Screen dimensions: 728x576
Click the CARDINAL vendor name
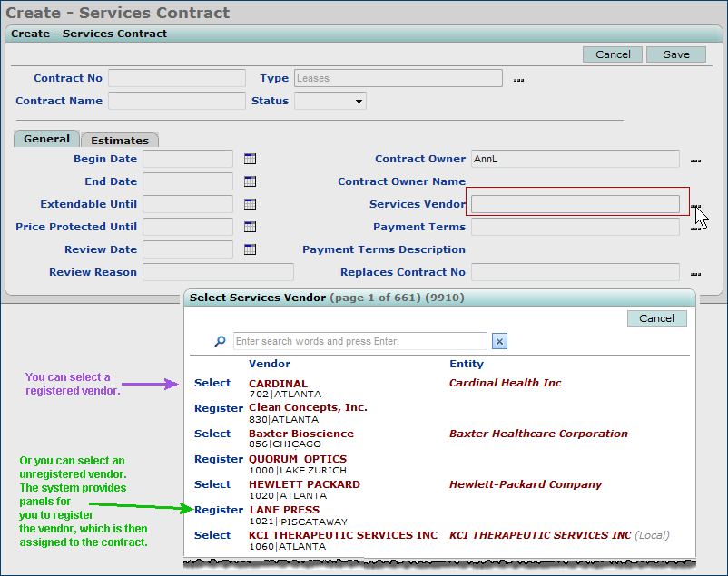pyautogui.click(x=278, y=384)
